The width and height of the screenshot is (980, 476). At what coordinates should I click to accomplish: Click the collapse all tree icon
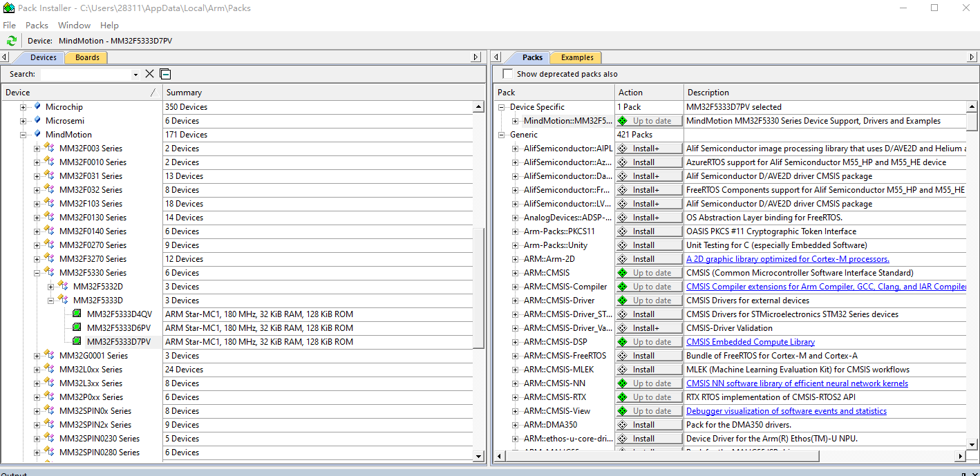tap(165, 74)
